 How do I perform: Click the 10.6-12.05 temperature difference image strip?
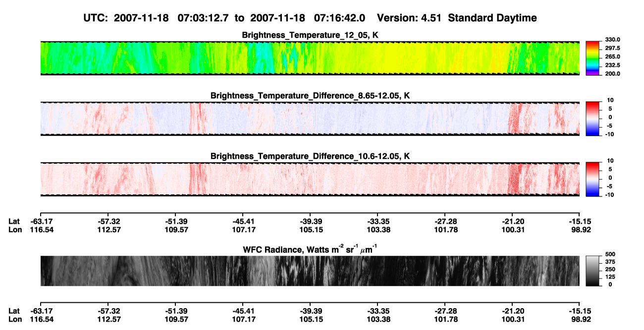(310, 179)
